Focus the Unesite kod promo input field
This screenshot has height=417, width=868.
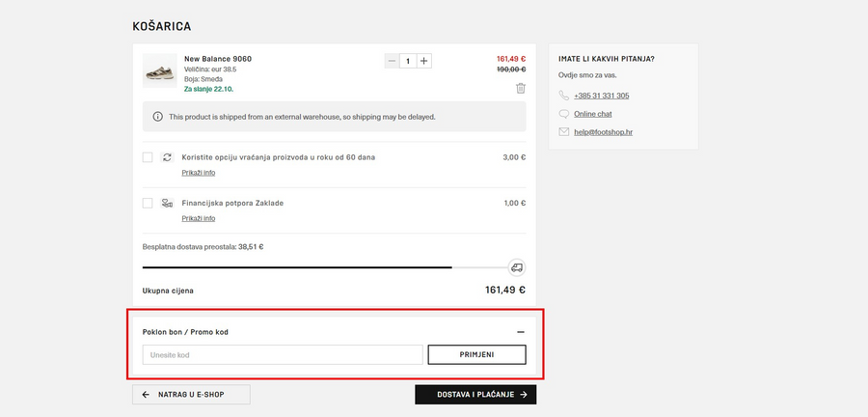[283, 355]
